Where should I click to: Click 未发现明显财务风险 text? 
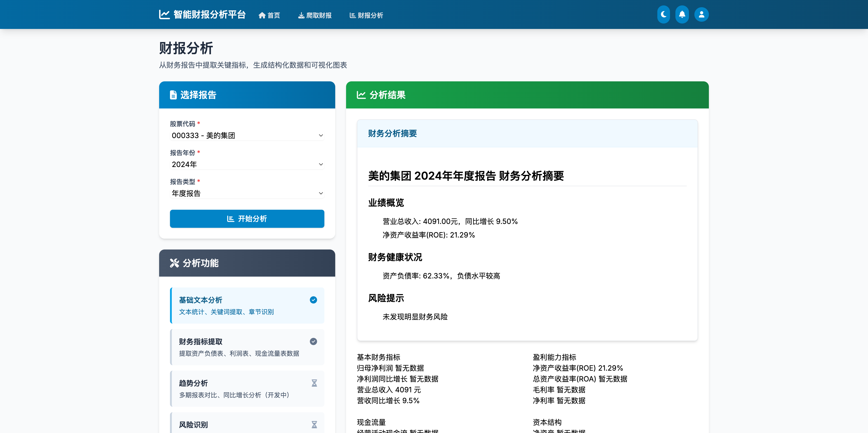[415, 317]
